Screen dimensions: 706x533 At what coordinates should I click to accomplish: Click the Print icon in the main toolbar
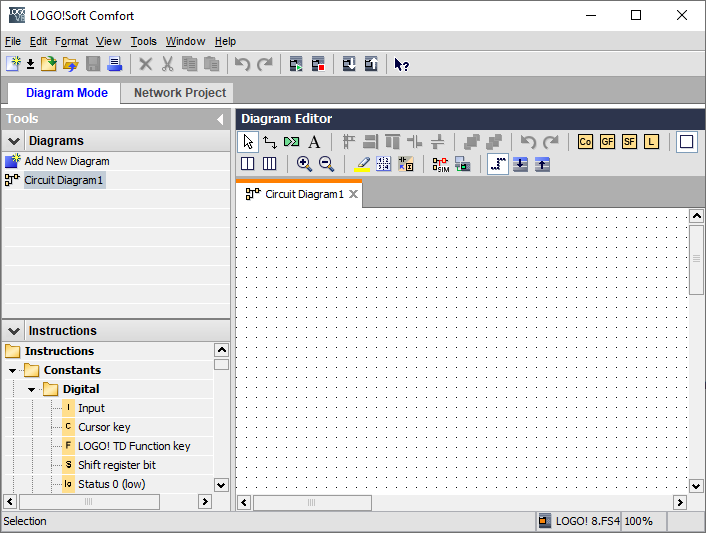click(115, 64)
